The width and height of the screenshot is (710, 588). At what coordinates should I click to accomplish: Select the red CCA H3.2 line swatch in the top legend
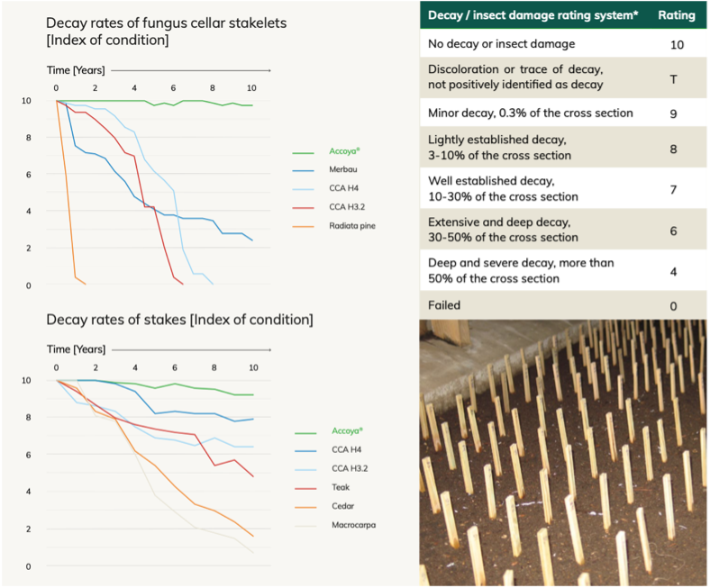point(303,208)
